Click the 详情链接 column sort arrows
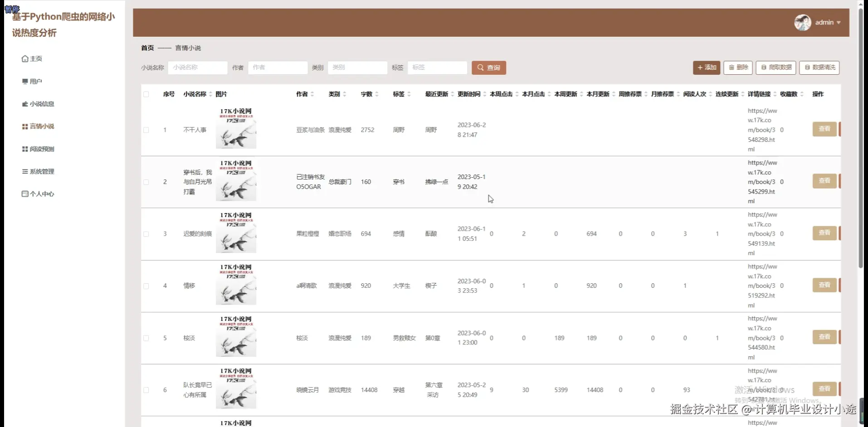 coord(775,94)
